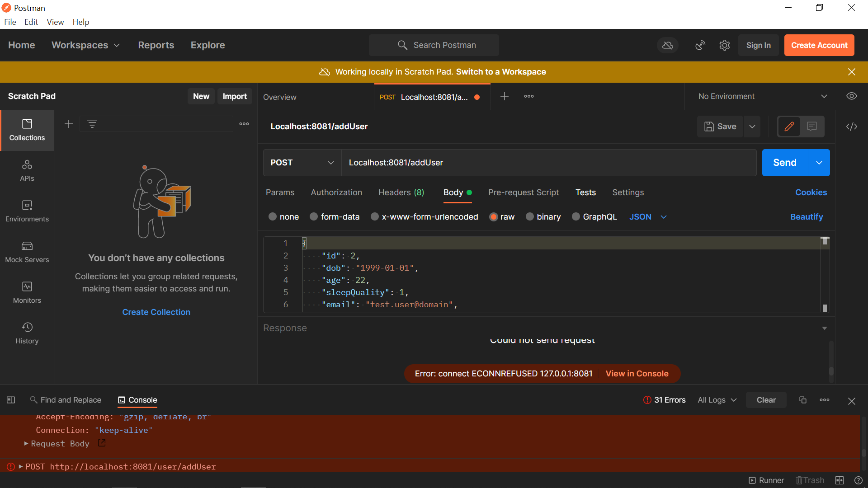The image size is (868, 488).
Task: Switch to edit mode pencil icon
Action: pos(789,127)
